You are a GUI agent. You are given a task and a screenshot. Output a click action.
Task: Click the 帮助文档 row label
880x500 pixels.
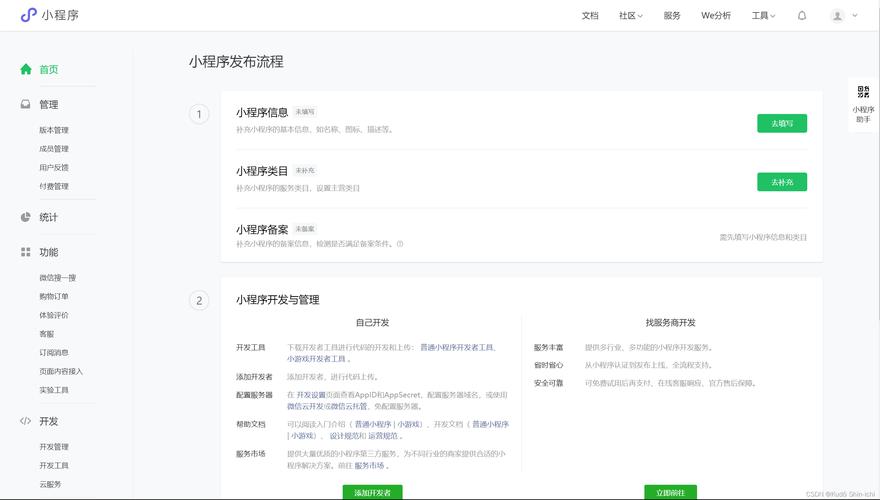[250, 424]
